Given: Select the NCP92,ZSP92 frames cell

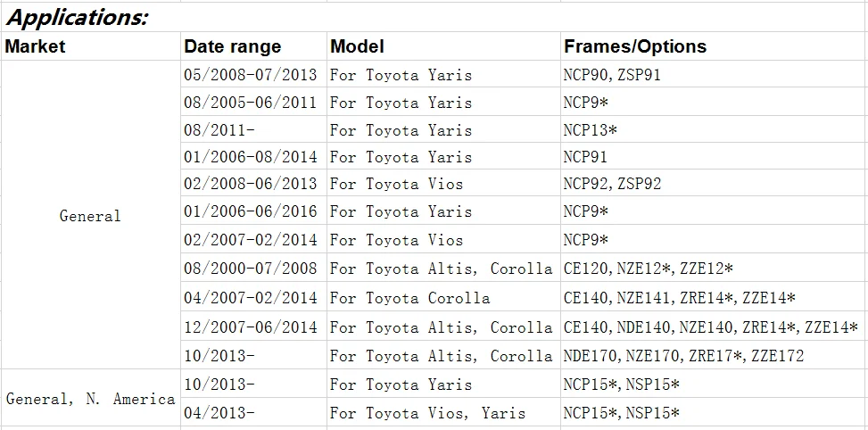Looking at the screenshot, I should 714,183.
